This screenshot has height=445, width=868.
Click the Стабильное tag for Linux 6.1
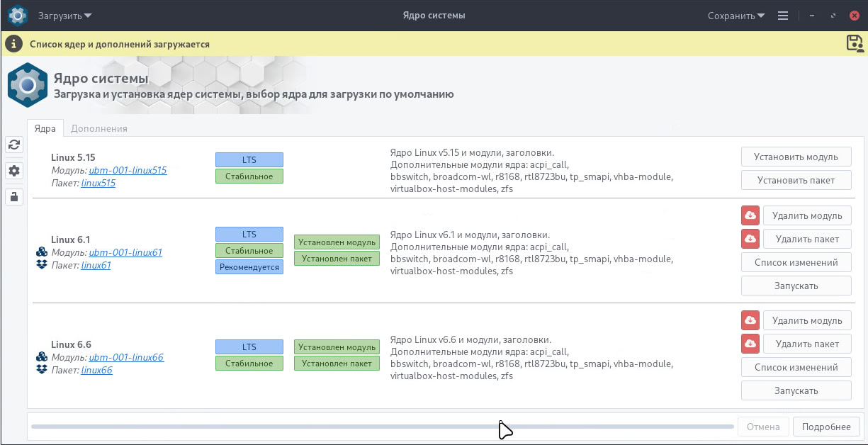[249, 251]
